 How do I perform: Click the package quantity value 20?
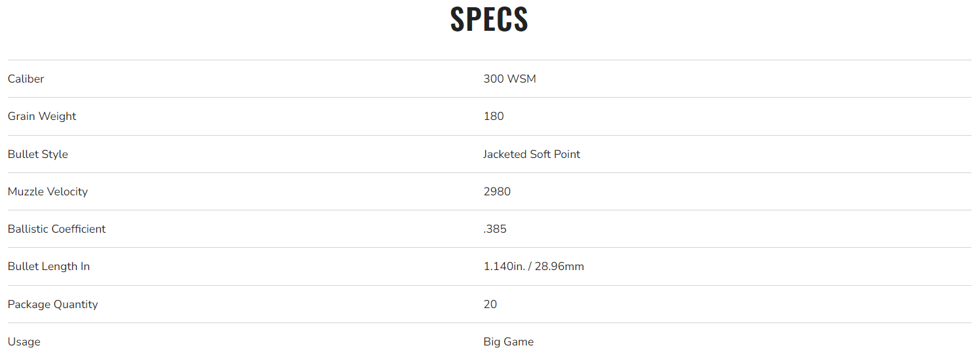point(490,304)
